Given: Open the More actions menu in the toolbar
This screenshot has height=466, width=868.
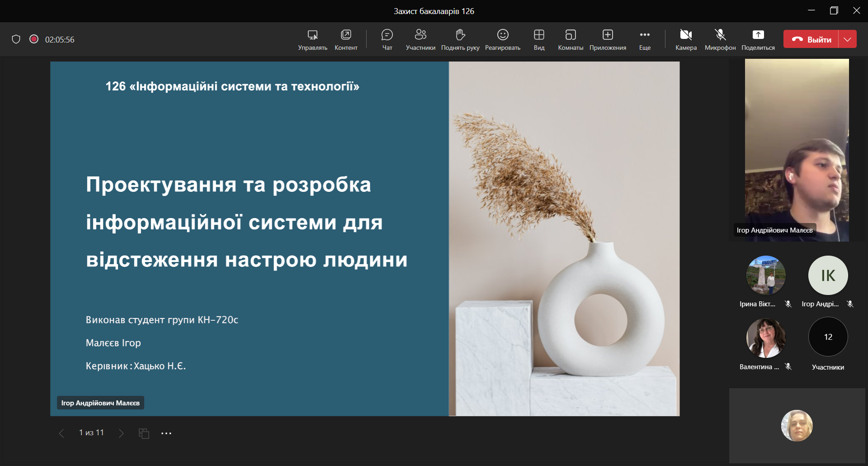Looking at the screenshot, I should tap(645, 39).
